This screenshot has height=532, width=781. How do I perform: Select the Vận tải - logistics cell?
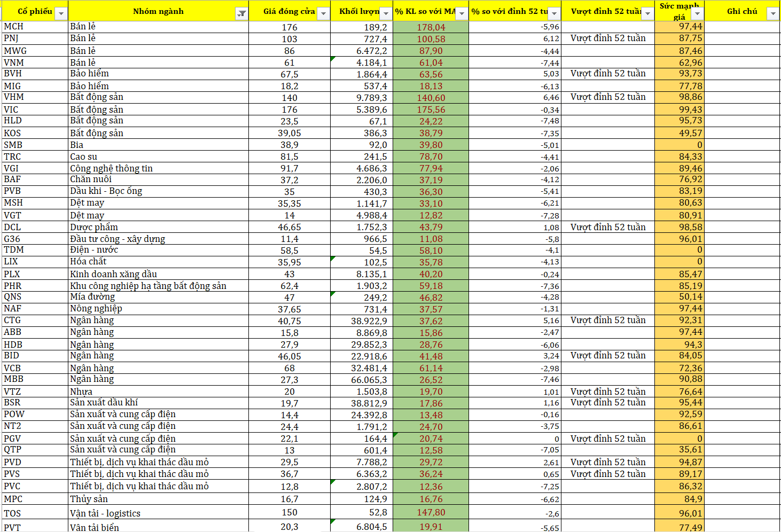tap(159, 513)
